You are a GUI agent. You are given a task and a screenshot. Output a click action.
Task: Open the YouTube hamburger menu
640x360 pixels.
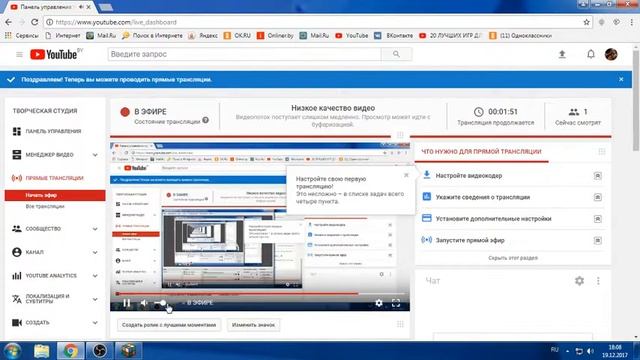click(x=19, y=54)
